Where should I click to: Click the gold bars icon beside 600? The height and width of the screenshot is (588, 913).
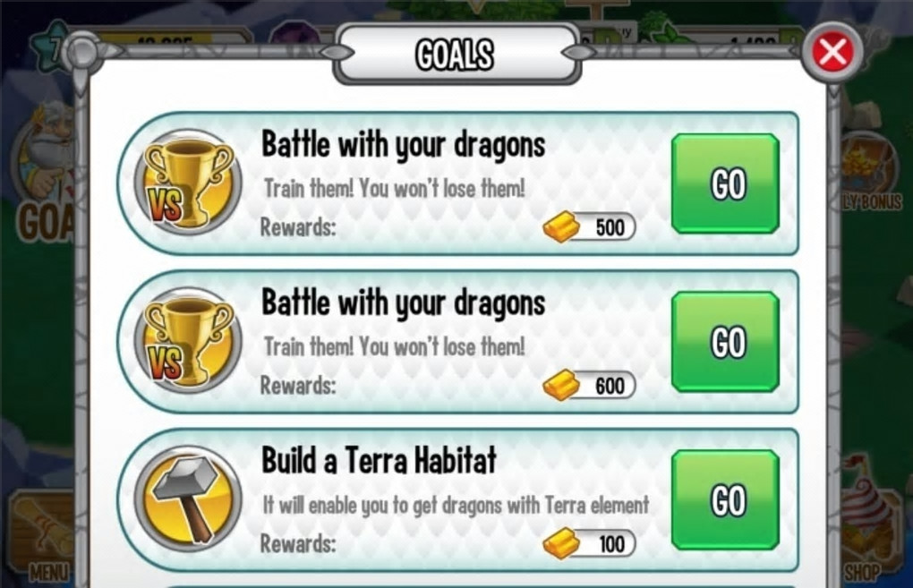tap(560, 386)
